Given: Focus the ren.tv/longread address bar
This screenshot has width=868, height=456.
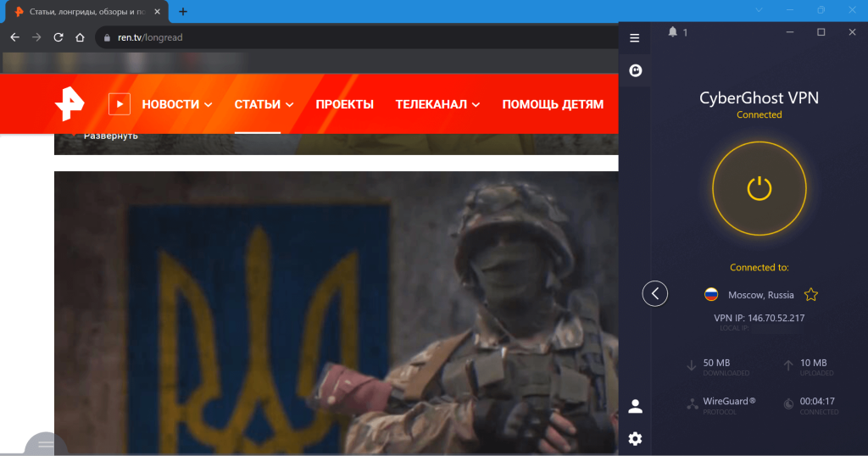Looking at the screenshot, I should pyautogui.click(x=357, y=37).
